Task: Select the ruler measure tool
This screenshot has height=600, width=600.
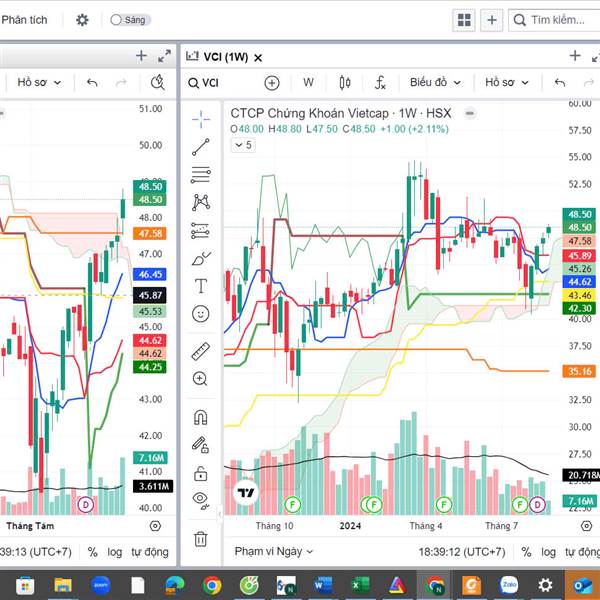Action: [201, 351]
